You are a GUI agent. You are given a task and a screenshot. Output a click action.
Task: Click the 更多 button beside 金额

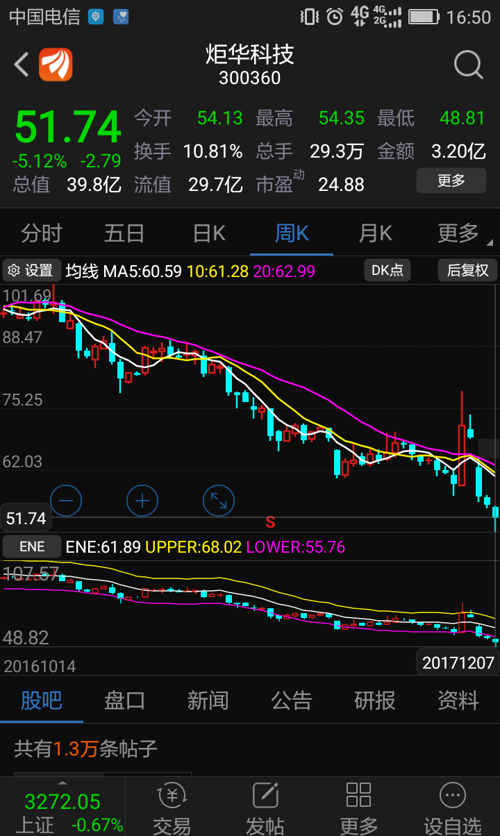pos(451,181)
